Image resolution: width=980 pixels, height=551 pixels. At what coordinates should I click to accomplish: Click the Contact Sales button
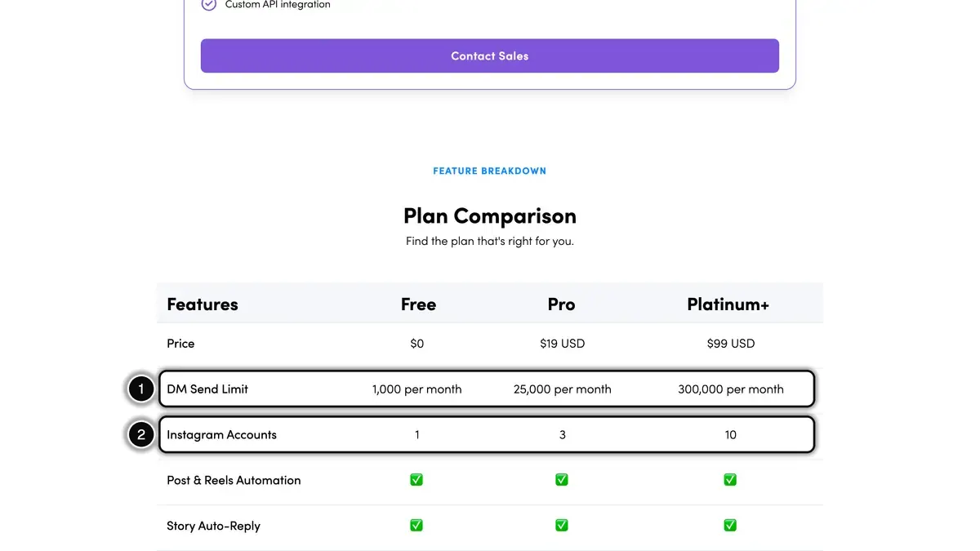click(490, 56)
